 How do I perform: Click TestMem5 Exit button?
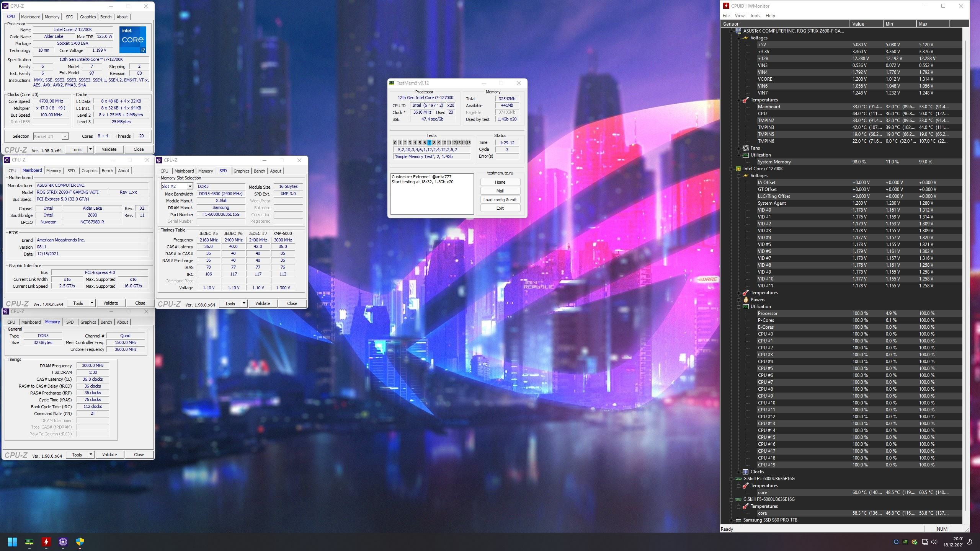tap(500, 208)
